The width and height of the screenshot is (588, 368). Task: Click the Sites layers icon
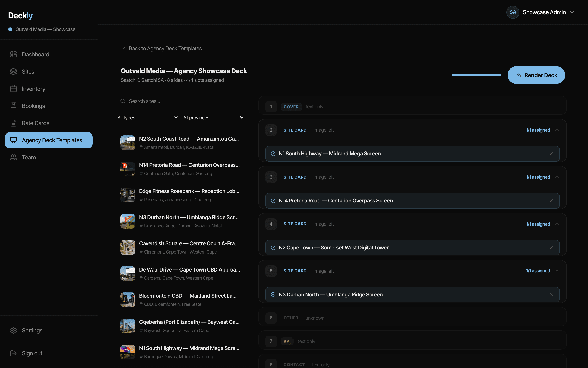[x=13, y=72]
